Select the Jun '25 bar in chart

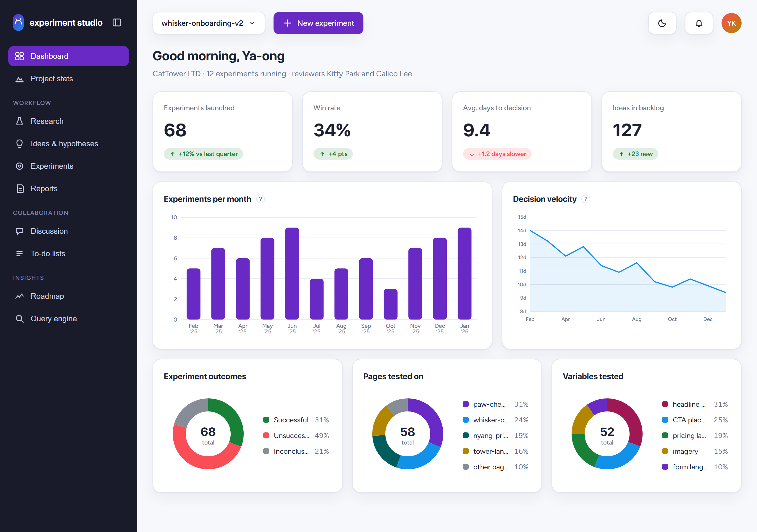click(292, 273)
